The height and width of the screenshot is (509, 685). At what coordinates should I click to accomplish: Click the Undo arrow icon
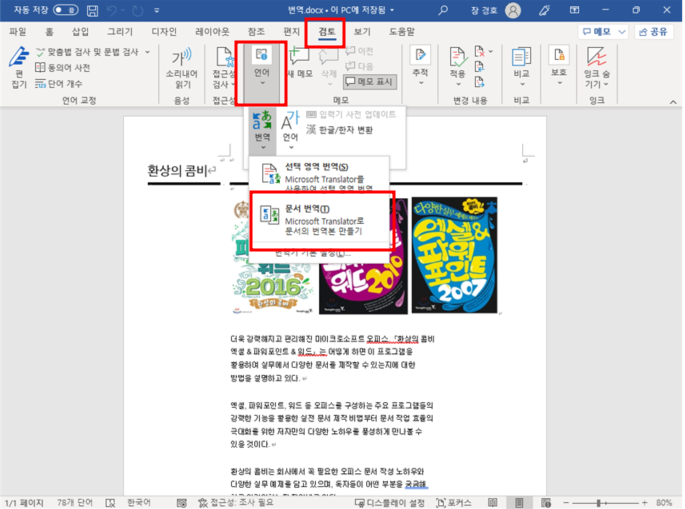click(112, 10)
